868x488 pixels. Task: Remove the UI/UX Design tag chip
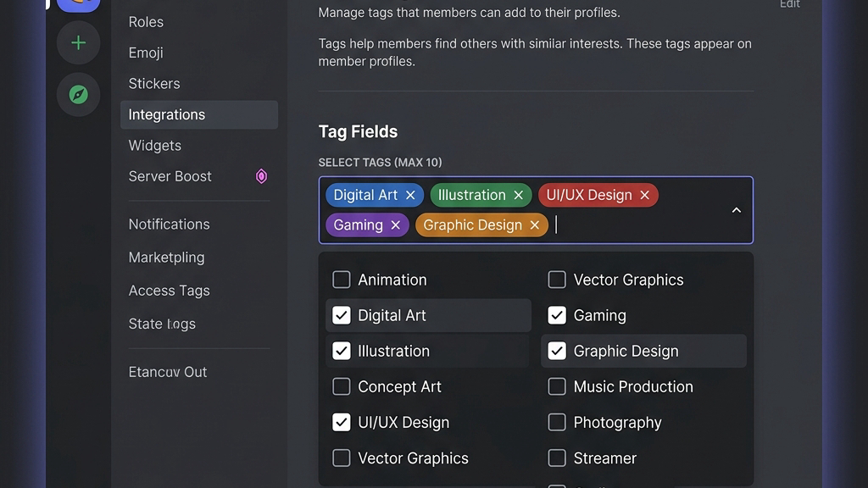pos(644,196)
